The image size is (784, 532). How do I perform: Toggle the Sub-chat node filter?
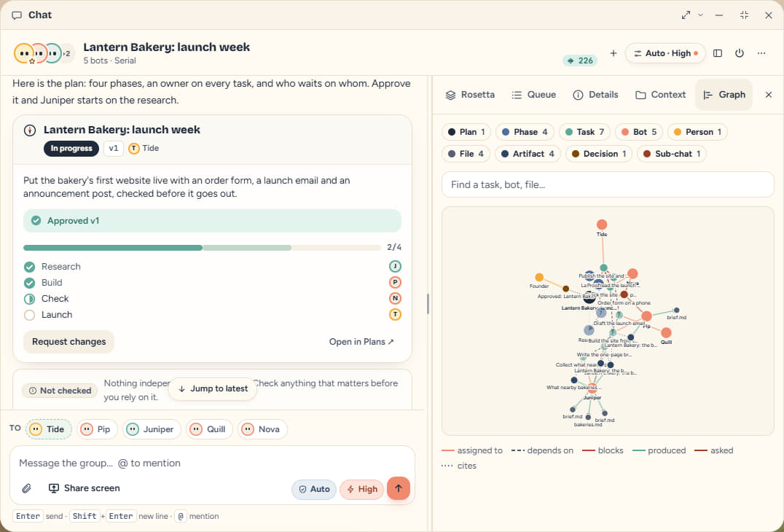point(672,154)
